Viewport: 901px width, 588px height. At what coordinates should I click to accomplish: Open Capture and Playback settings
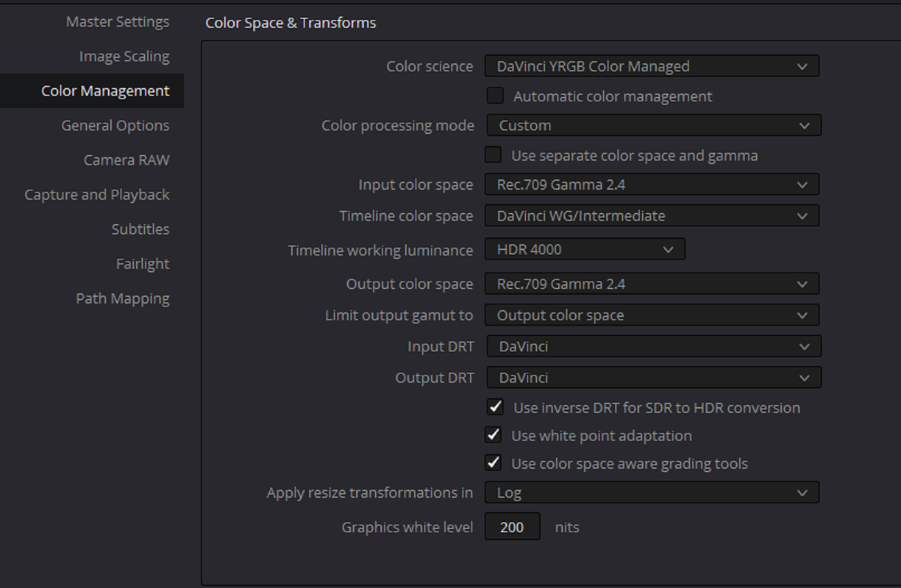pyautogui.click(x=97, y=195)
